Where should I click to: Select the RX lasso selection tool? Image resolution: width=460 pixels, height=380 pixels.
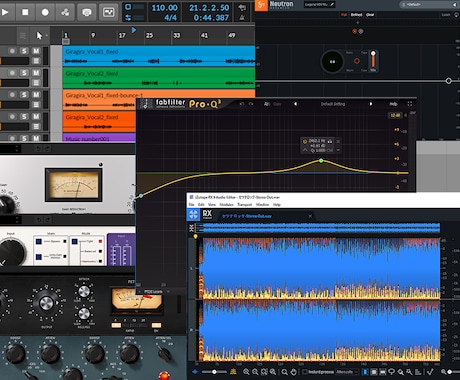391,372
